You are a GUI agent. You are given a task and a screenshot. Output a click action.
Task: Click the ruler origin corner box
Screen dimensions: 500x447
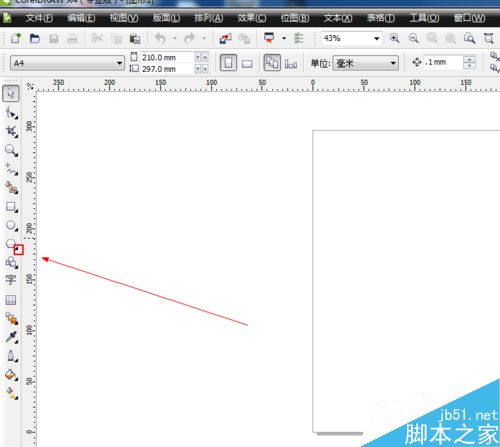point(30,86)
